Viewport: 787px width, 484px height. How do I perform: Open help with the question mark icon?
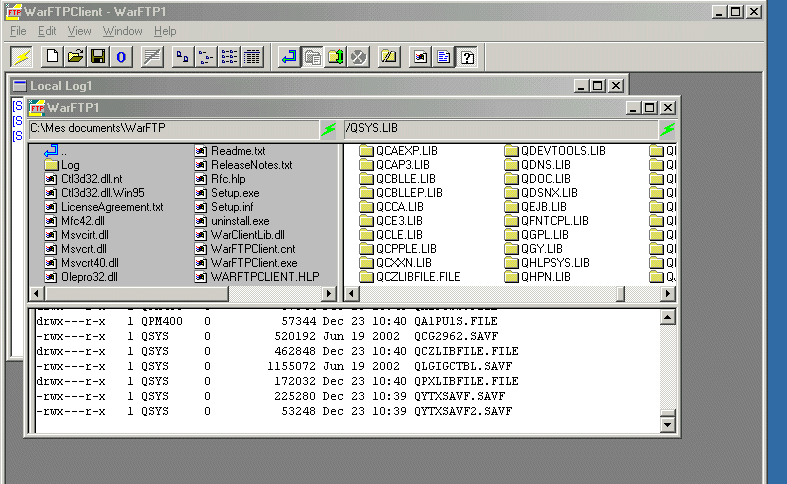(x=467, y=57)
